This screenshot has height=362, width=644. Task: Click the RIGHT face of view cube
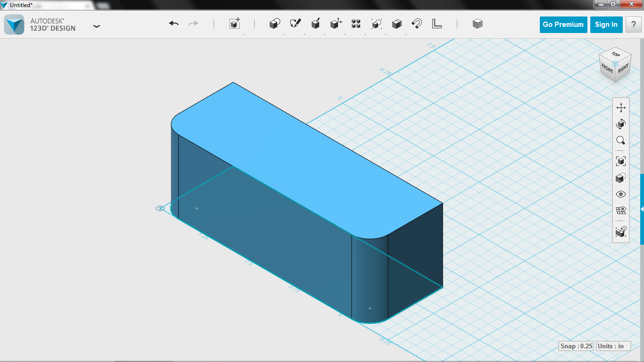(623, 69)
